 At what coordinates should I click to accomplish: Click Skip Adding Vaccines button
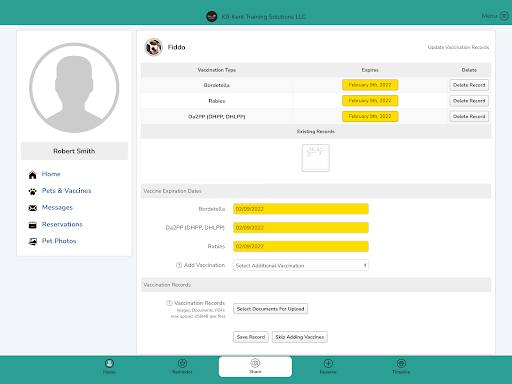[x=300, y=337]
